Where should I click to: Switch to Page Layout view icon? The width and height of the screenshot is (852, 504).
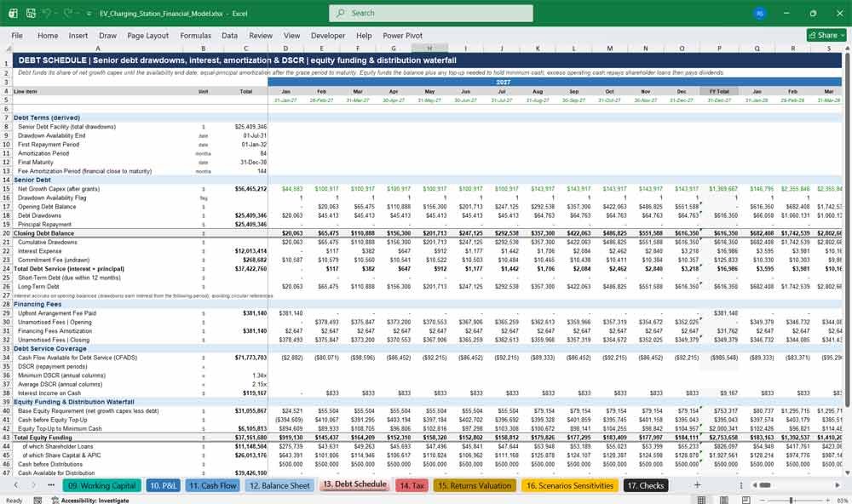(x=723, y=500)
